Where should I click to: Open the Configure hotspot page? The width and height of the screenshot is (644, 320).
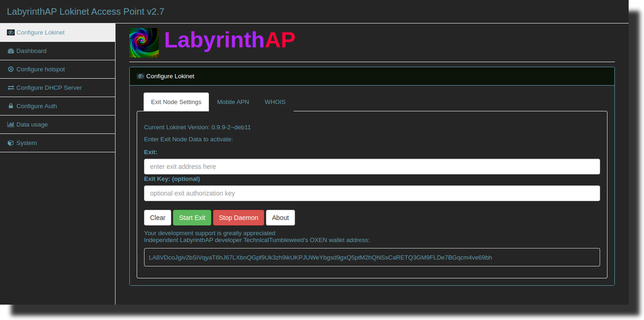pos(58,69)
